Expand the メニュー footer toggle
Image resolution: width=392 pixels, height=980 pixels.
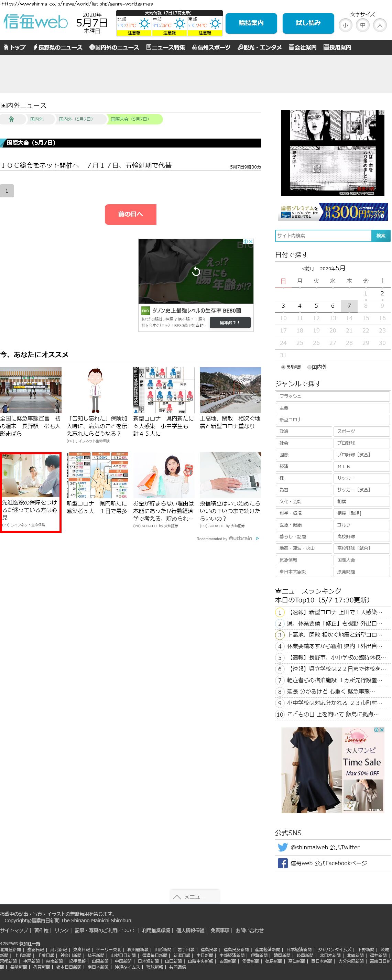point(195,897)
